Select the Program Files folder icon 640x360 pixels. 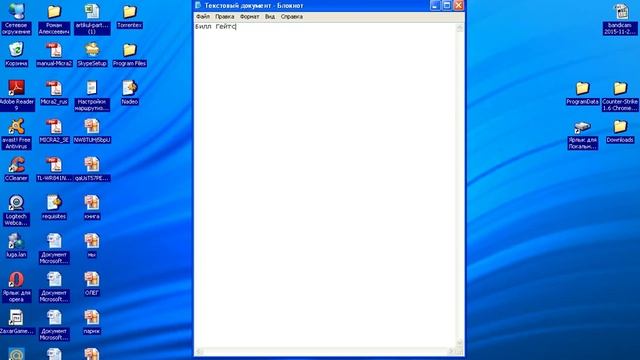point(129,54)
